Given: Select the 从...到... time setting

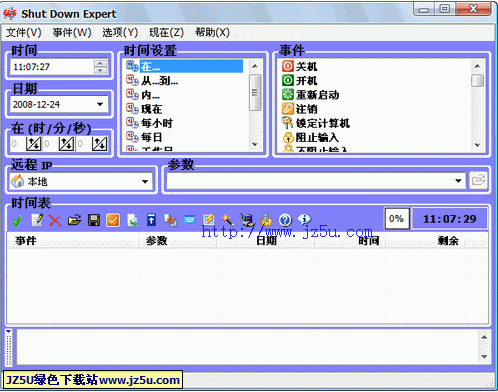Looking at the screenshot, I should [x=152, y=80].
